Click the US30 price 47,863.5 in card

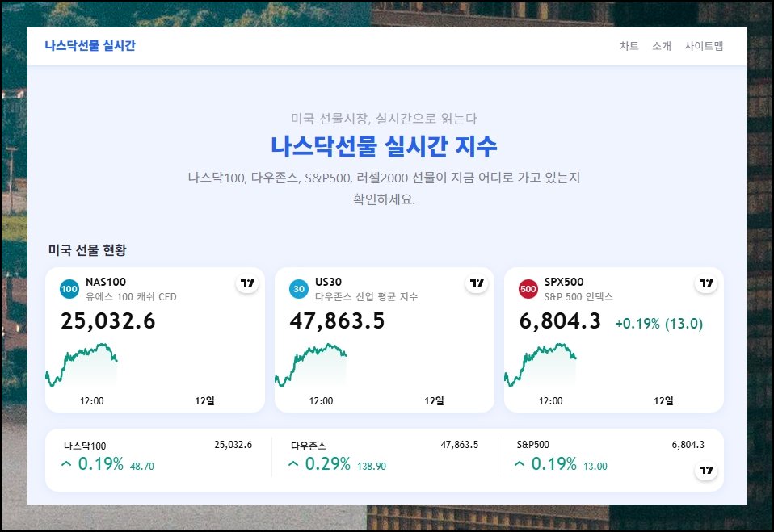click(337, 321)
